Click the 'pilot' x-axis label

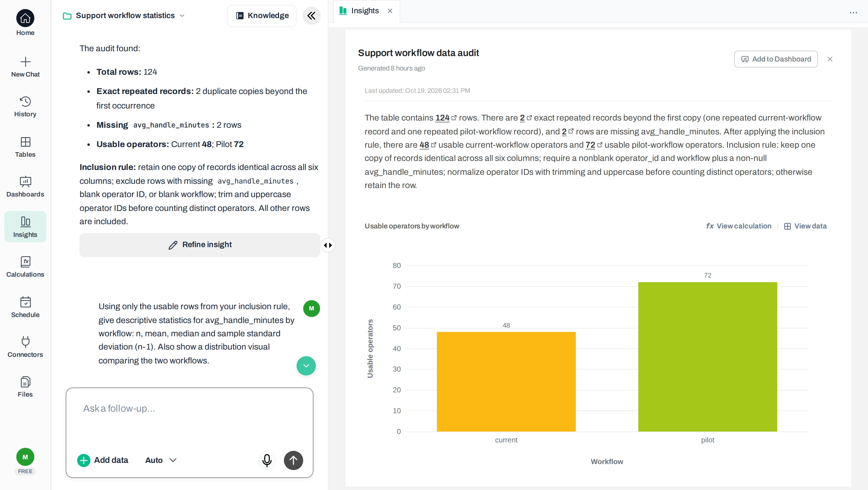[707, 440]
